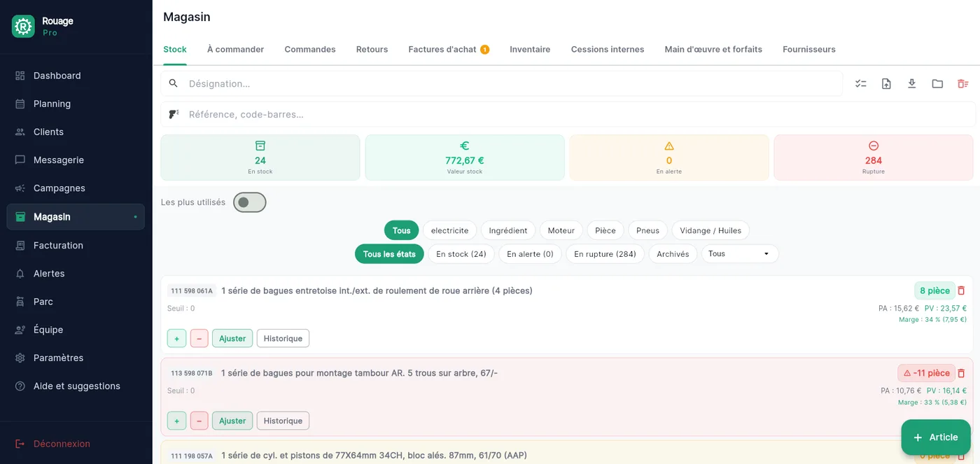The image size is (980, 464).
Task: Open the Commandes tab
Action: click(x=310, y=49)
